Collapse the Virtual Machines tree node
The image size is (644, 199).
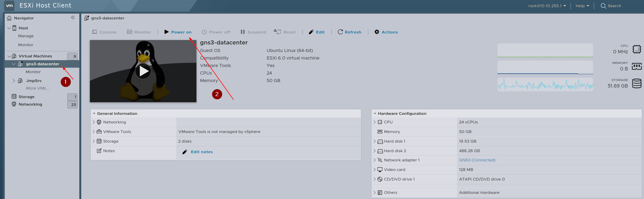coord(9,56)
